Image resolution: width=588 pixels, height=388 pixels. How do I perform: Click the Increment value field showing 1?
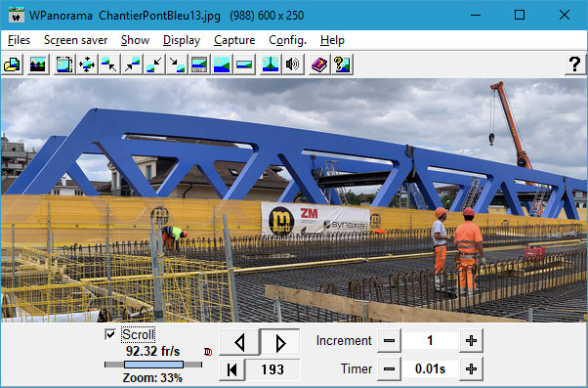pyautogui.click(x=430, y=341)
